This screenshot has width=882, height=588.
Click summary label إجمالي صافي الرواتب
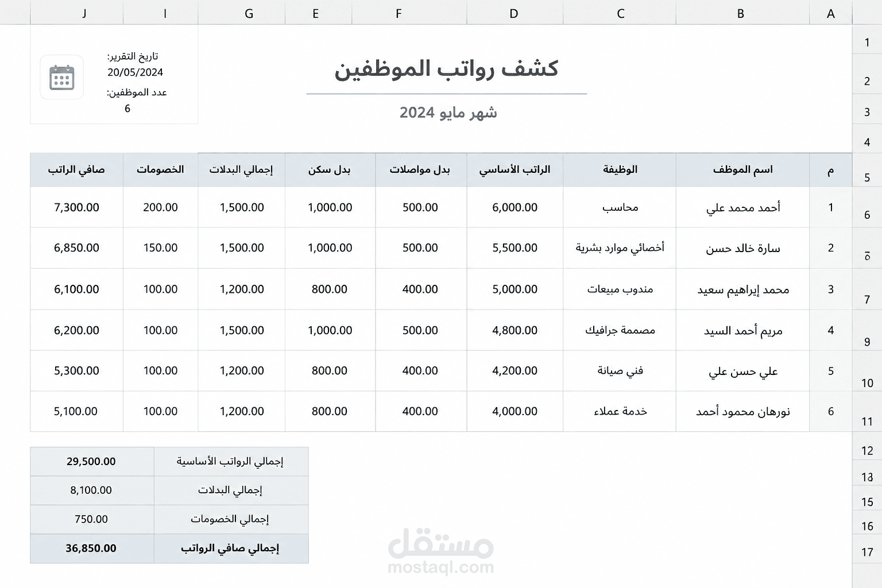[x=230, y=548]
